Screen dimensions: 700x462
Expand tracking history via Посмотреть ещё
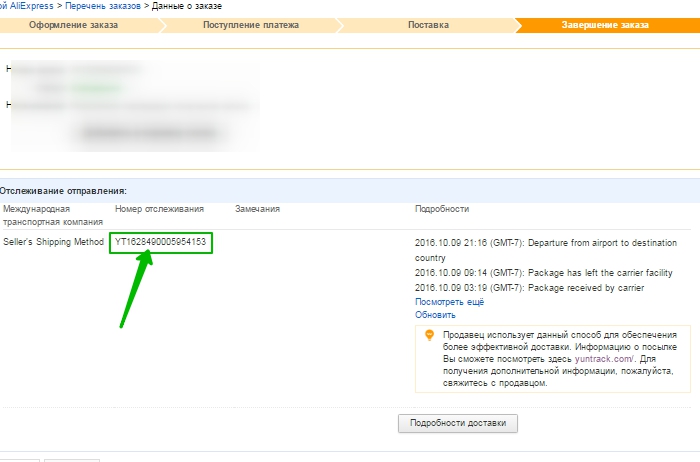pyautogui.click(x=449, y=301)
